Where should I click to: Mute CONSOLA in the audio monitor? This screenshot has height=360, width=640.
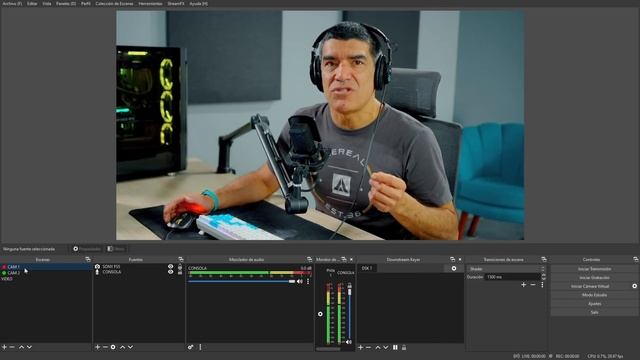coord(349,342)
